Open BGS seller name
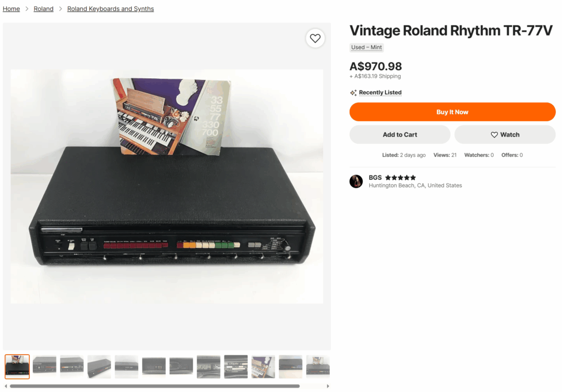Screen dimensions: 562x392 point(375,178)
